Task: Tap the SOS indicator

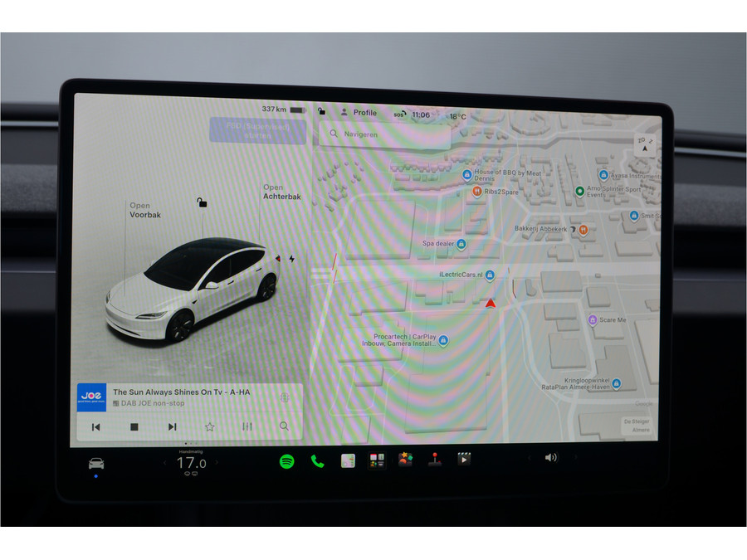Action: (x=399, y=114)
